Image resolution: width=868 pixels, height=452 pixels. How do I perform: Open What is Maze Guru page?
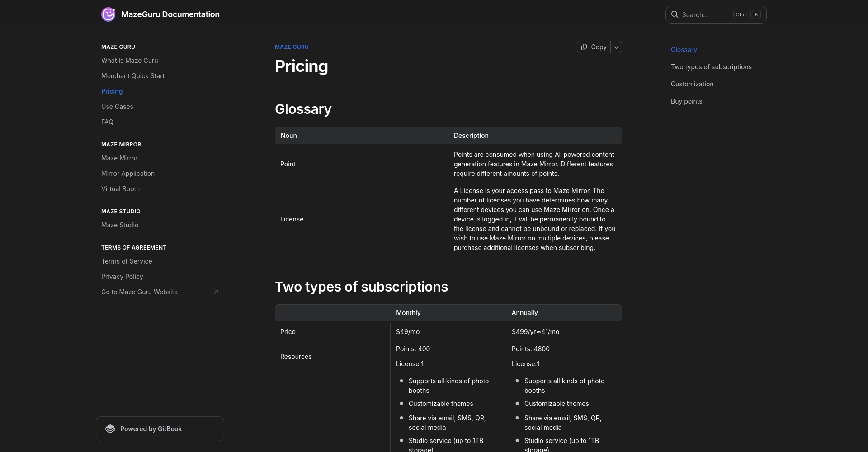[129, 61]
